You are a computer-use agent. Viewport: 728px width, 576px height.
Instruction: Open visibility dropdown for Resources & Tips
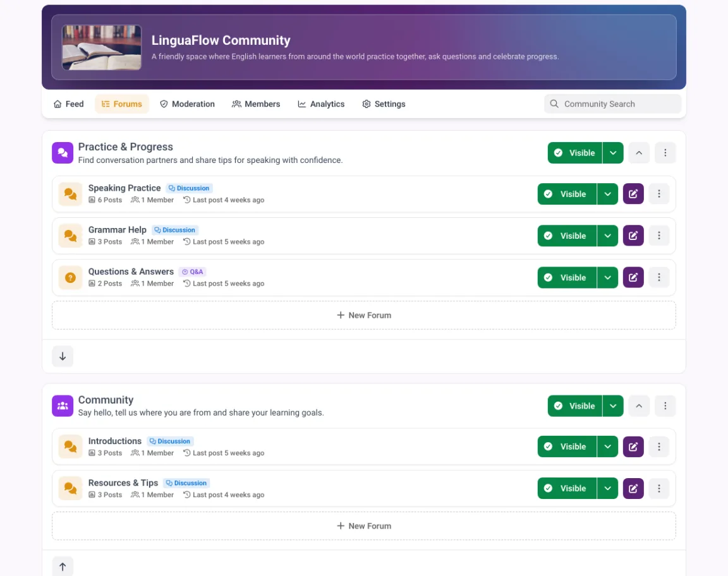[x=607, y=488]
